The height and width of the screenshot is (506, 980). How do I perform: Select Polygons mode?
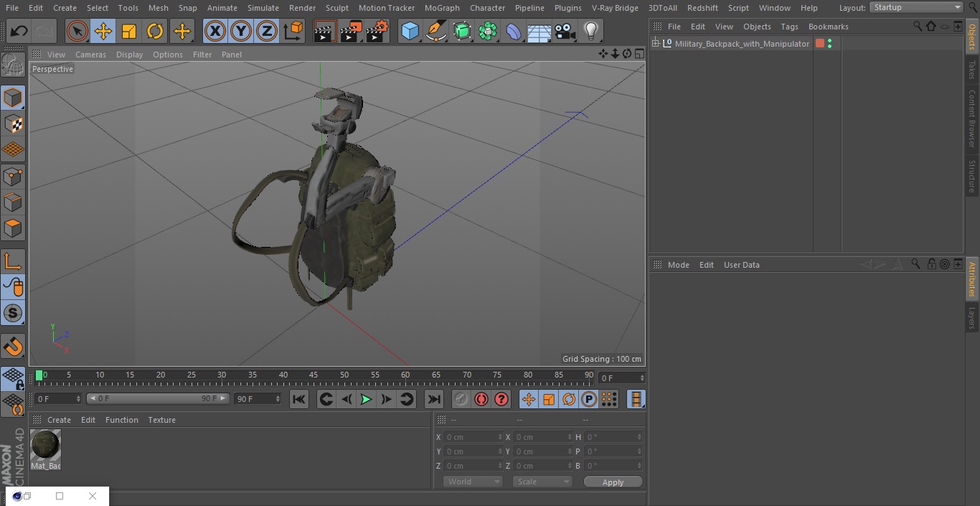(13, 229)
